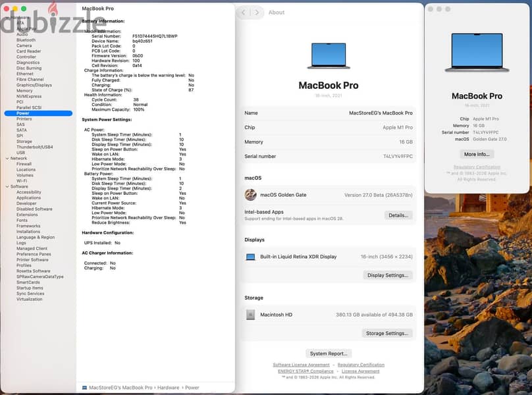Select Locations under Network
532x395 pixels.
click(26, 170)
